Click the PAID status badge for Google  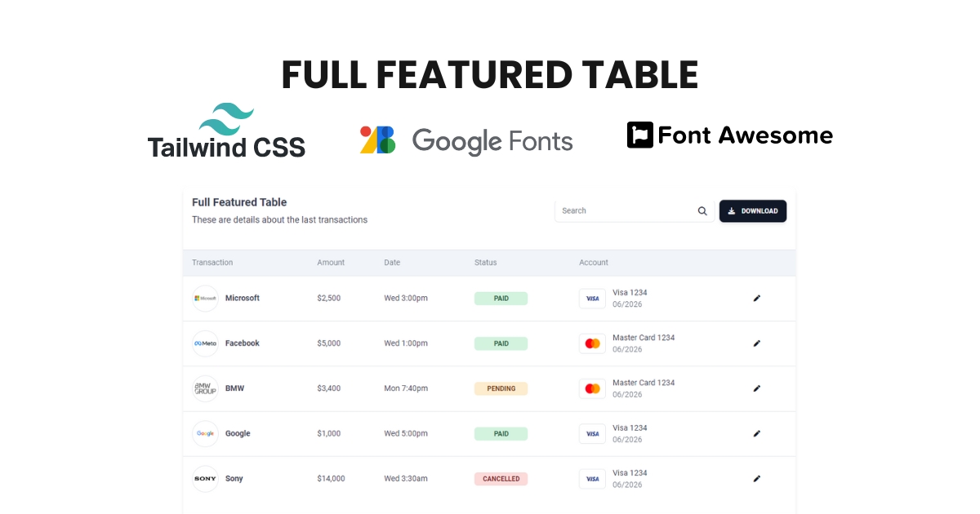(x=501, y=434)
